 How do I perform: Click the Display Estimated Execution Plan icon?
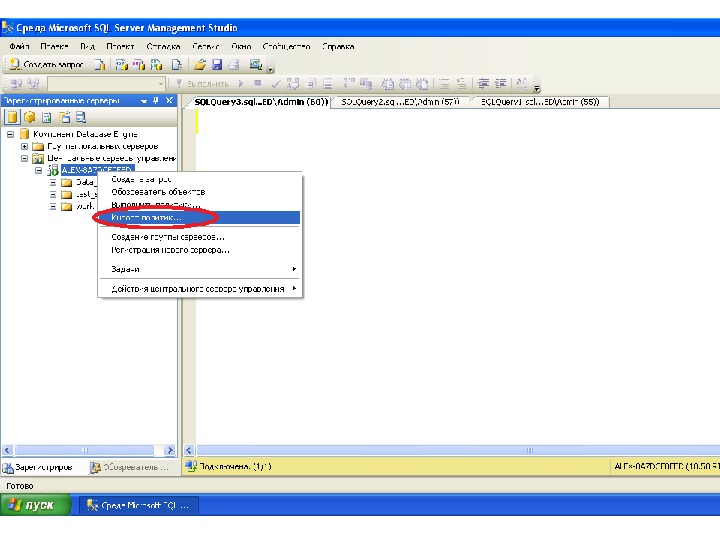tap(293, 84)
